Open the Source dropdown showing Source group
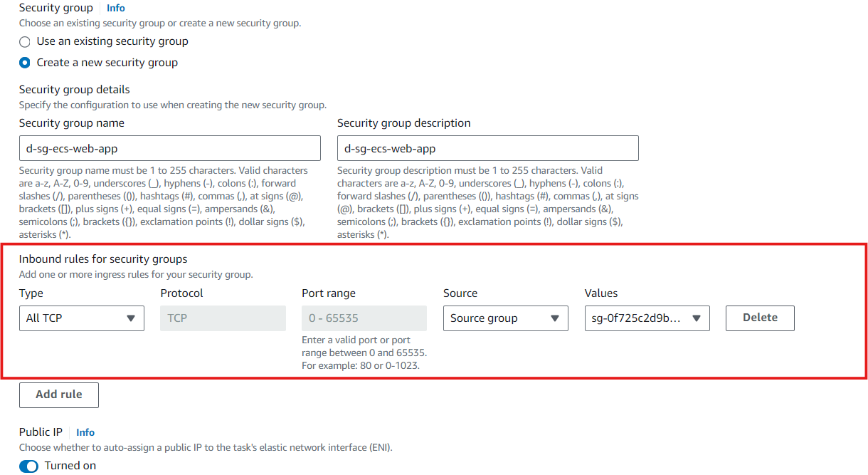Image resolution: width=868 pixels, height=475 pixels. pos(505,318)
